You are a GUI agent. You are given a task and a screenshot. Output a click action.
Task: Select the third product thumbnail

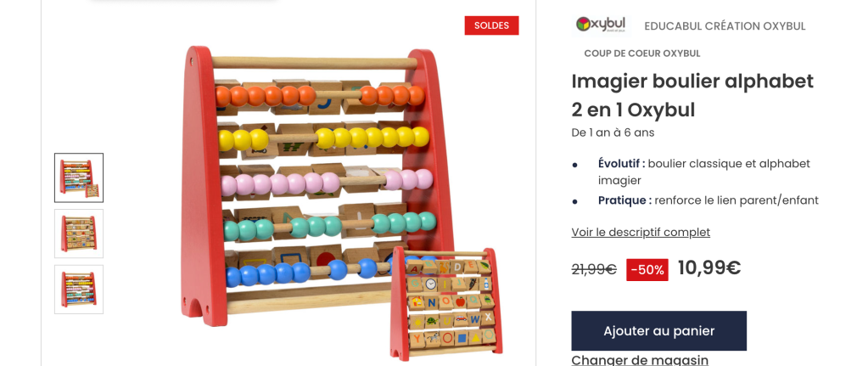(79, 290)
